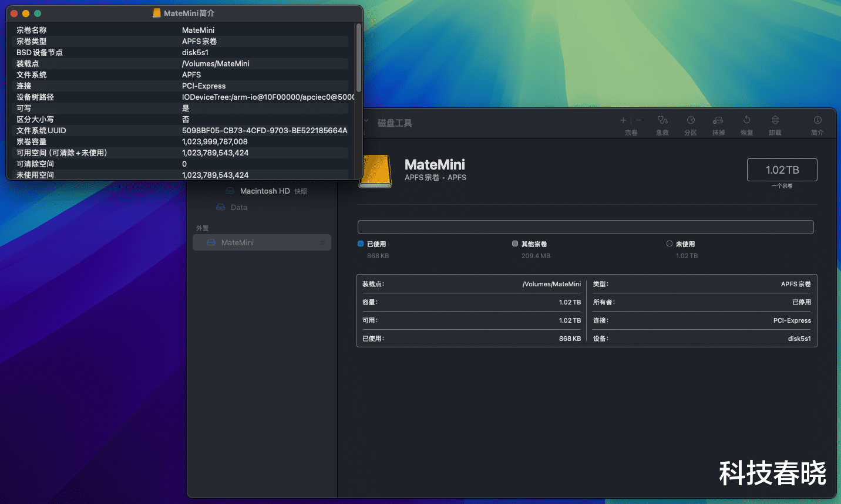Click /Volumes/MateMini in the info window 装载点 row
841x504 pixels.
[216, 63]
